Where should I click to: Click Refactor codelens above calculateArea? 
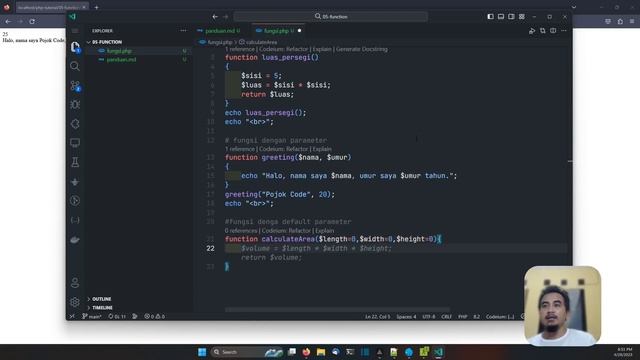point(300,231)
